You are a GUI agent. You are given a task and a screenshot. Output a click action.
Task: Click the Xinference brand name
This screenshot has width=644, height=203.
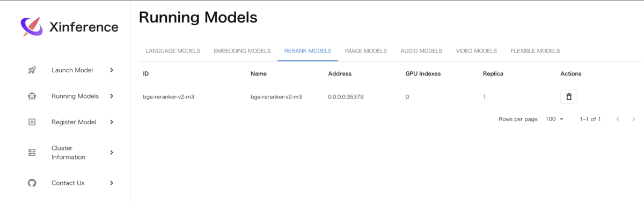(x=84, y=27)
